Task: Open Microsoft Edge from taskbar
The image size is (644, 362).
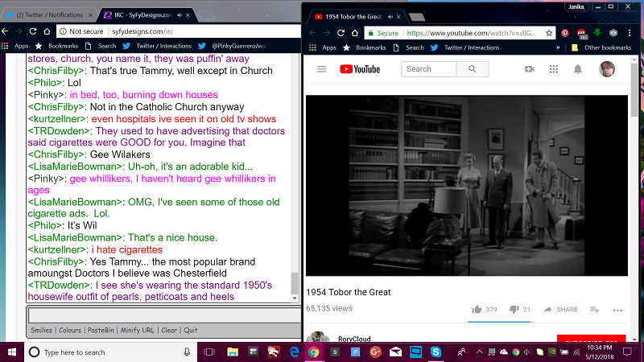Action: (x=294, y=352)
